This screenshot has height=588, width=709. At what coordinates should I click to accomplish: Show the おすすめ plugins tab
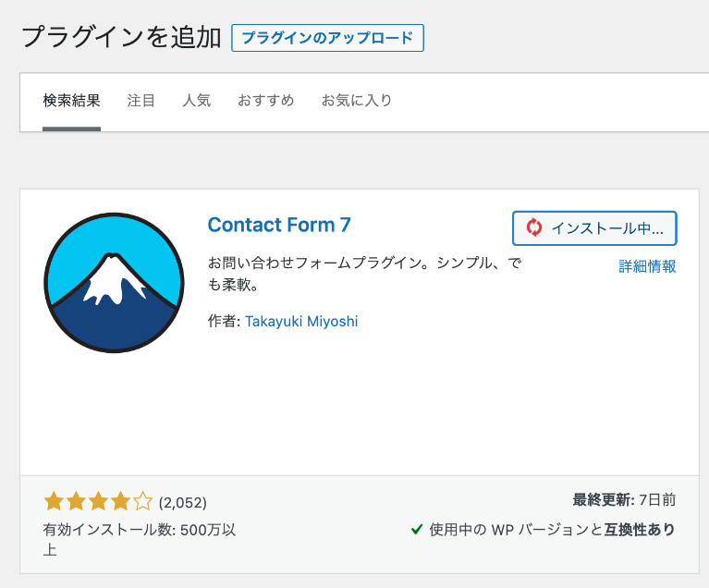tap(265, 100)
